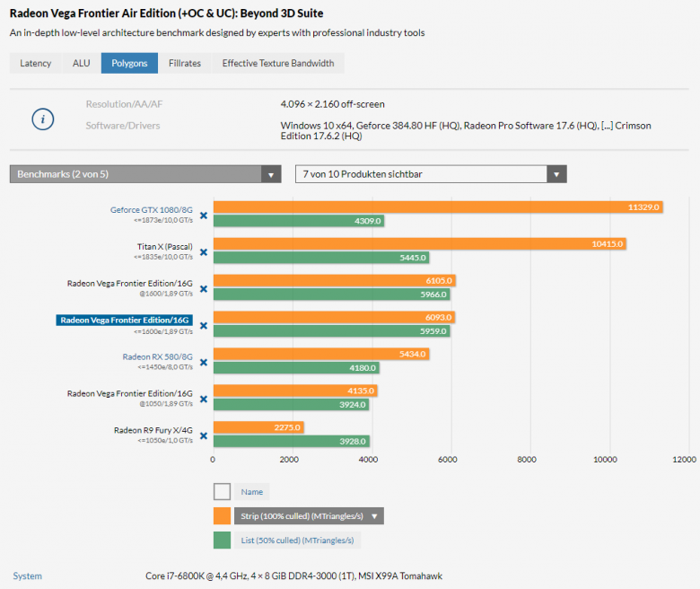This screenshot has width=700, height=589.
Task: Click the orange 11329.0 bar for GTX 1080
Action: [x=438, y=207]
